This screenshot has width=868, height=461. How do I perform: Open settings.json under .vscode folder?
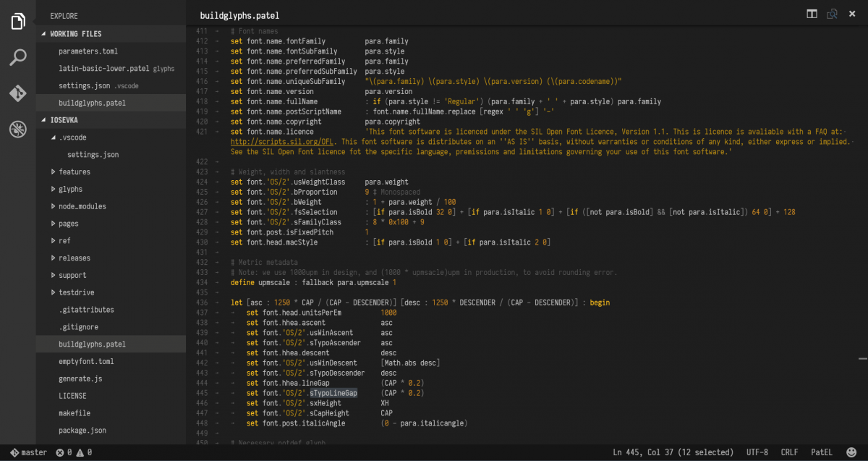111,155
